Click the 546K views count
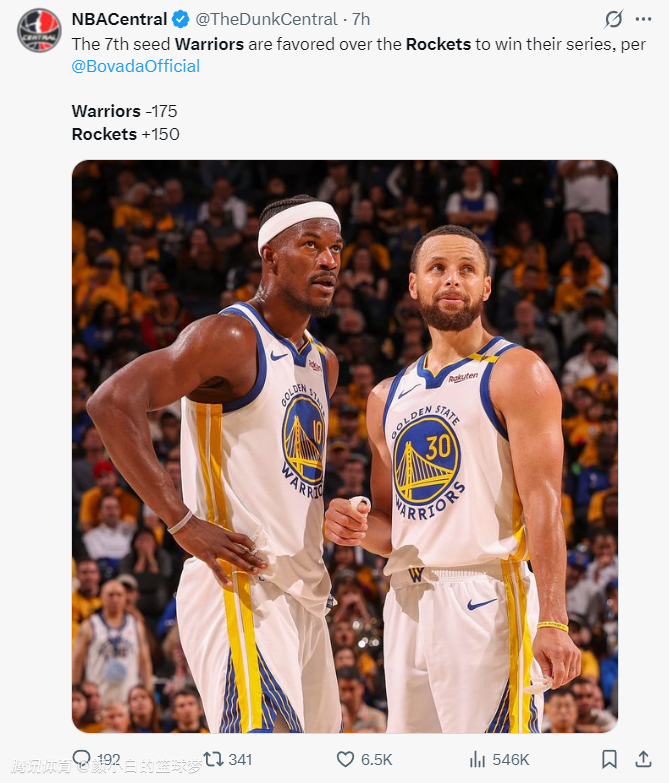Image resolution: width=669 pixels, height=783 pixels. tap(511, 760)
